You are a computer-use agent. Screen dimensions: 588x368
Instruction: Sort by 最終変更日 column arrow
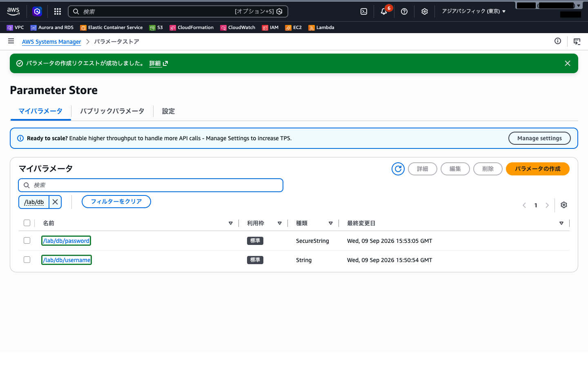click(x=561, y=223)
